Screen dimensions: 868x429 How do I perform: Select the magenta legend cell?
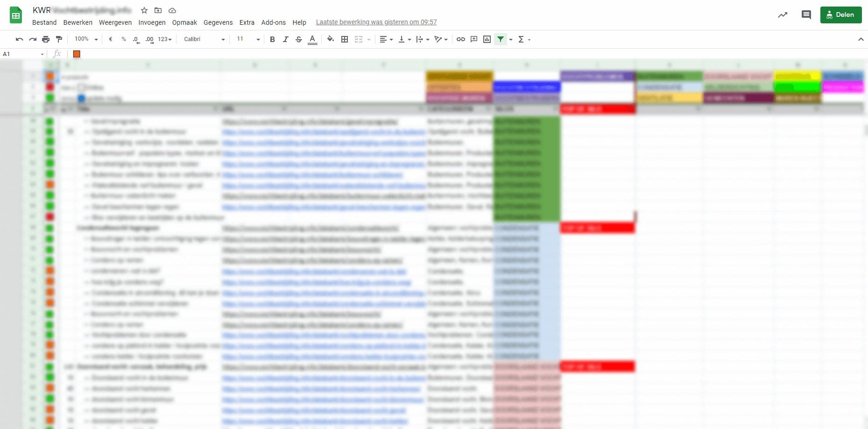pos(843,87)
